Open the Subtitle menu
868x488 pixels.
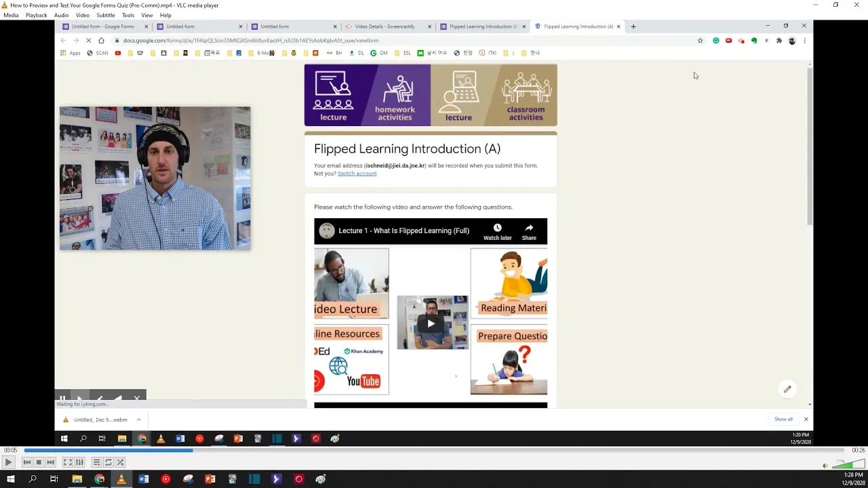coord(106,15)
